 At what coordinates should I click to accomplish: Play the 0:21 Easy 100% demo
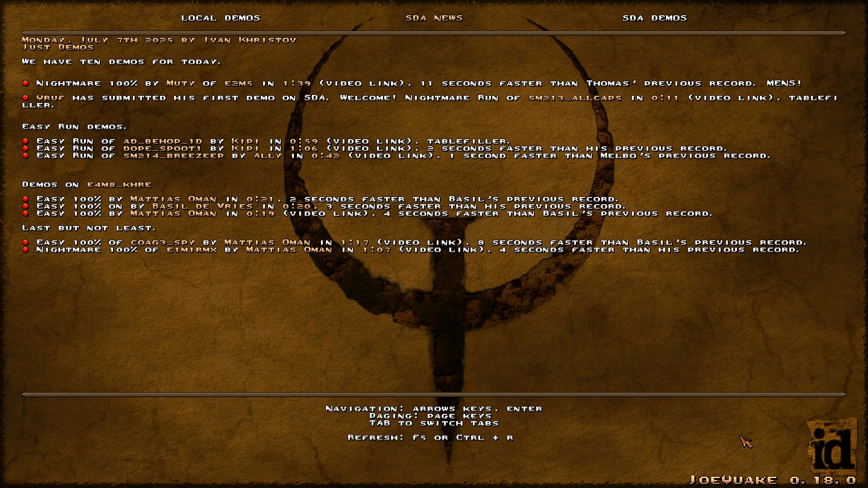pos(260,199)
